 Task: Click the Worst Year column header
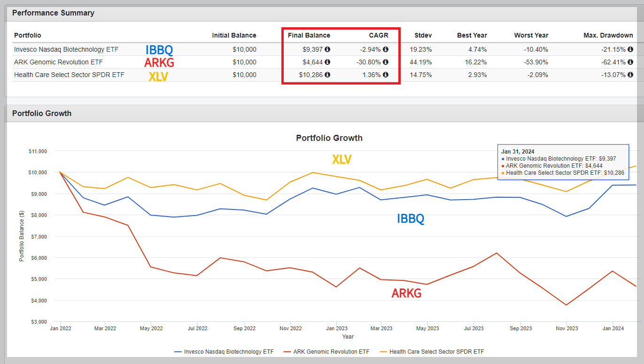531,35
